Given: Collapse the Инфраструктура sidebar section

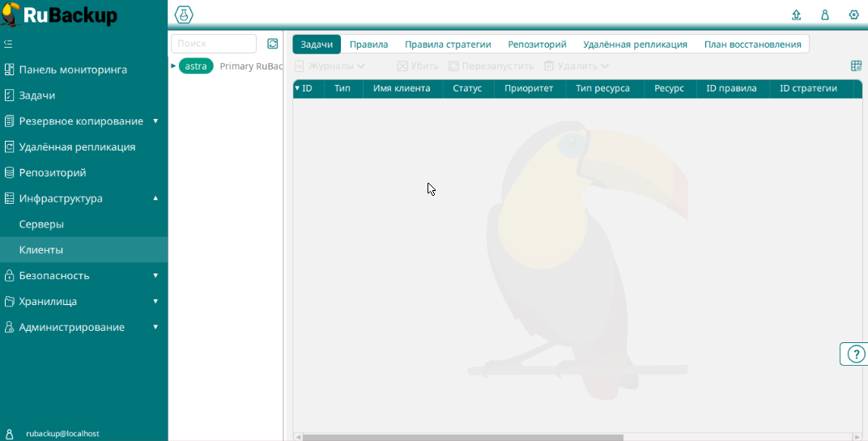Looking at the screenshot, I should pyautogui.click(x=155, y=198).
